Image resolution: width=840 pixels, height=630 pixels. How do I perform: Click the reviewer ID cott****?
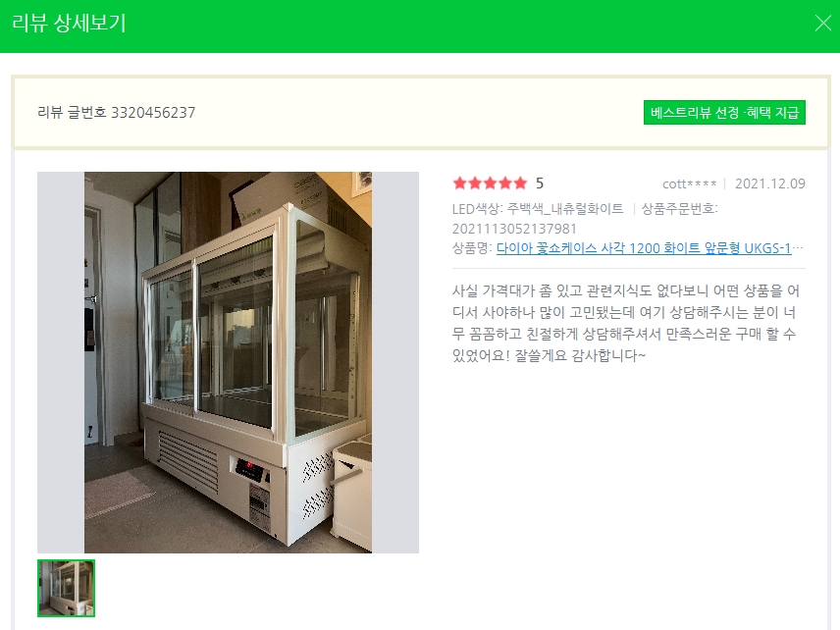690,184
